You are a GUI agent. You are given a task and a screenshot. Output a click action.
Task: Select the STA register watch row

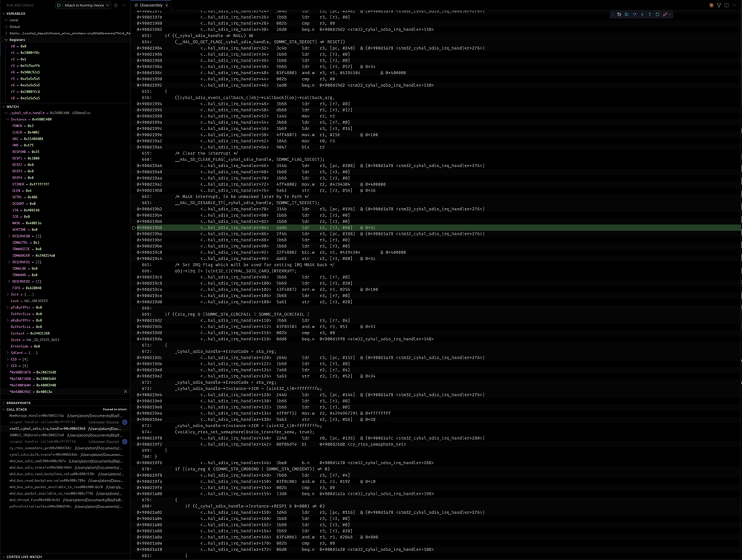[x=65, y=210]
